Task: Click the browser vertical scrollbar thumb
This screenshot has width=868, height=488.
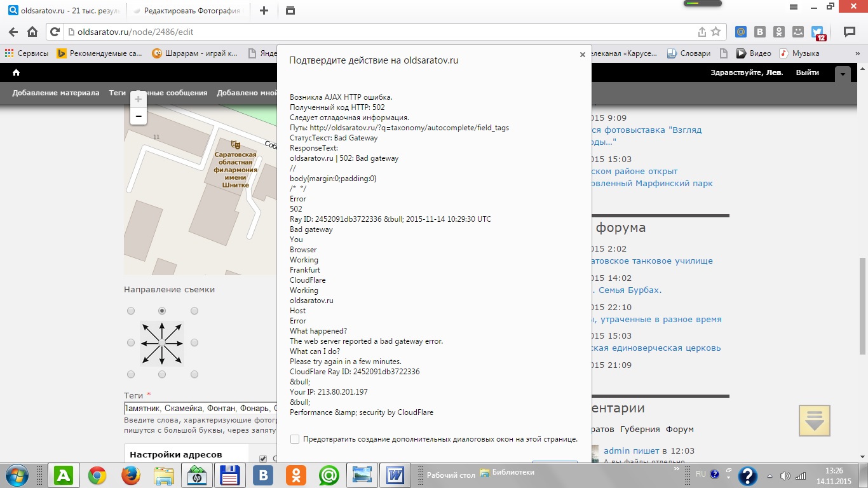Action: (863, 306)
